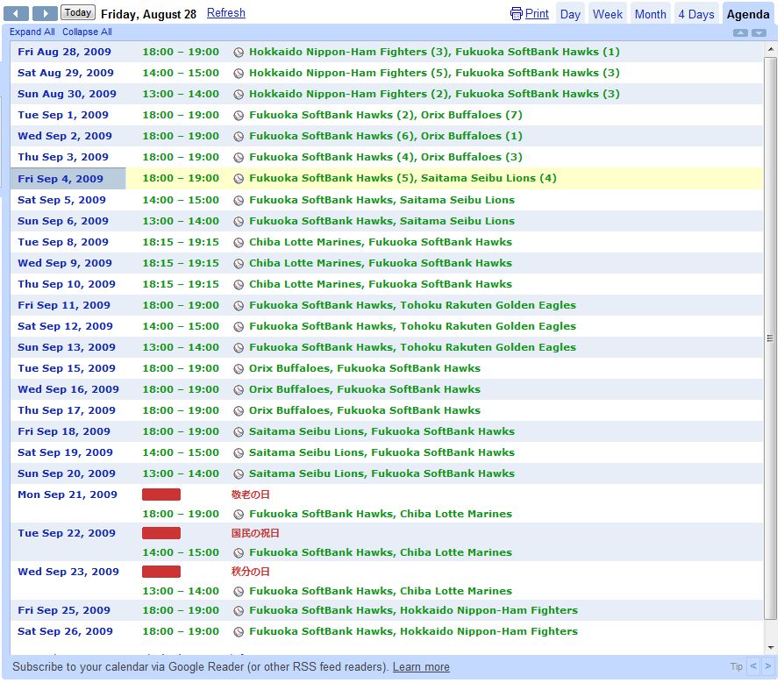Open the 敬老の日 holiday entry

[250, 494]
